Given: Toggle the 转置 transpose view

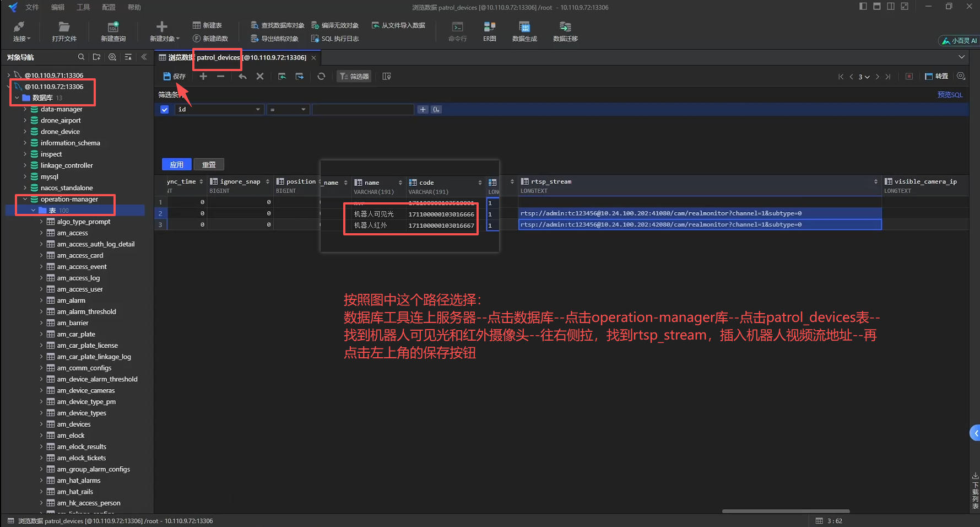Looking at the screenshot, I should click(936, 77).
